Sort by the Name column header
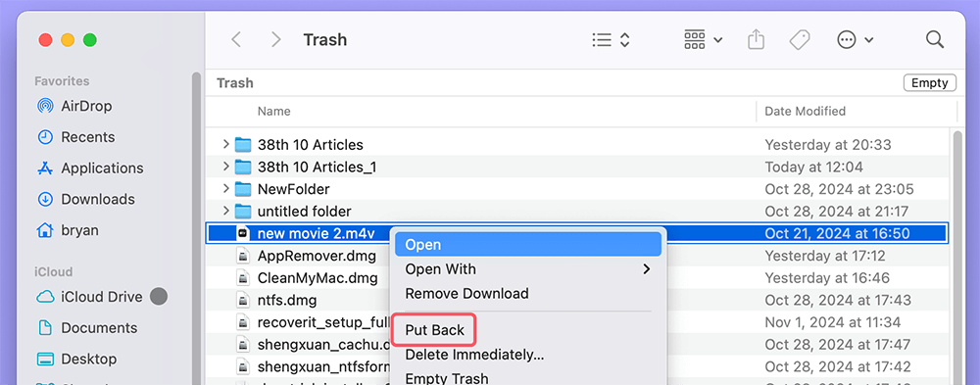Screen dimensions: 980x385 (x=273, y=112)
